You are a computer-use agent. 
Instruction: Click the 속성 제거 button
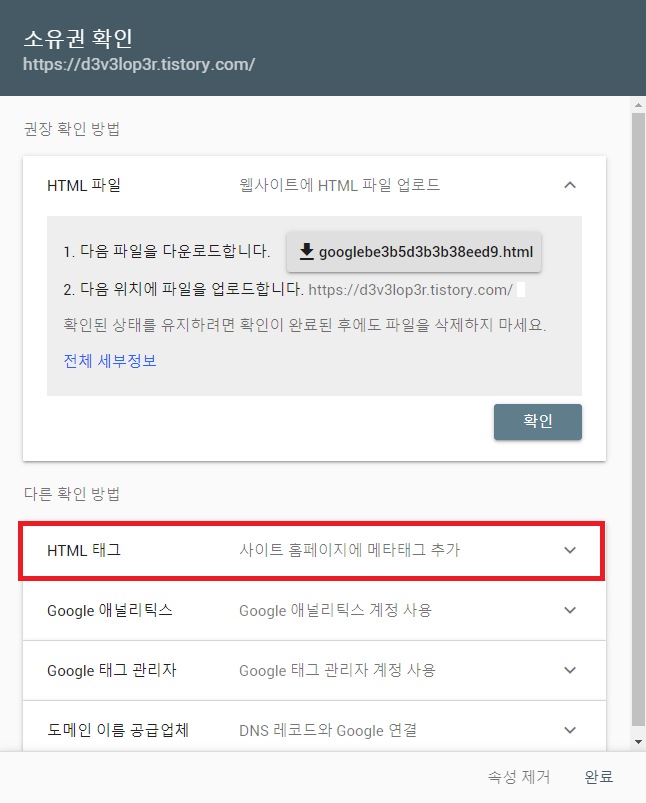518,776
